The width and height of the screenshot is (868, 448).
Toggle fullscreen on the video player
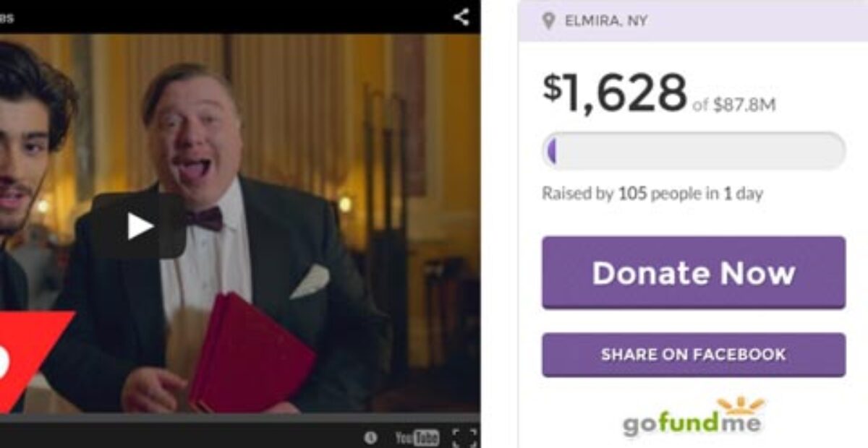[464, 437]
